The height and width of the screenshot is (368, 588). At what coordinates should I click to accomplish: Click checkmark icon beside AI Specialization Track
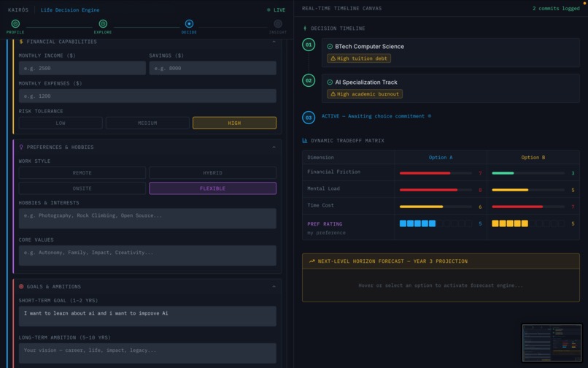(330, 83)
